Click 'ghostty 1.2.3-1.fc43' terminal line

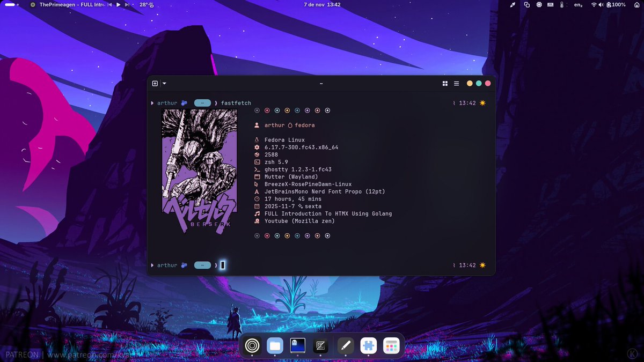298,169
